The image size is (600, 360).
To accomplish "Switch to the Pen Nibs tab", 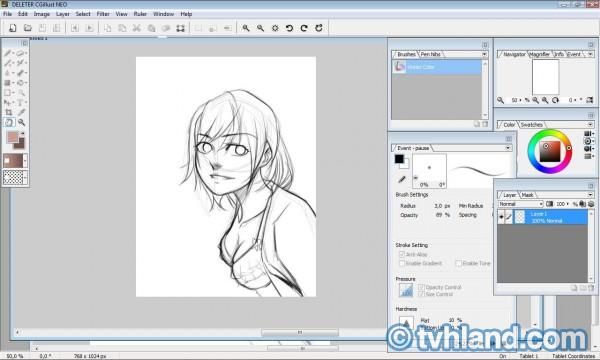I will point(430,54).
